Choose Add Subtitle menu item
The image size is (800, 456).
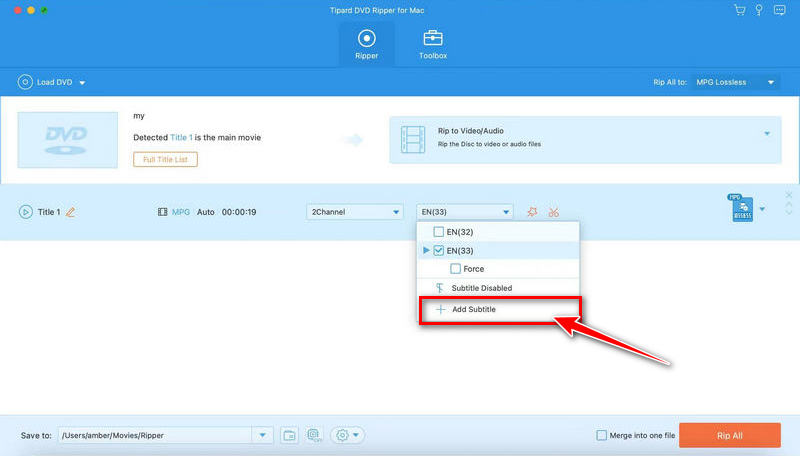[x=499, y=310]
